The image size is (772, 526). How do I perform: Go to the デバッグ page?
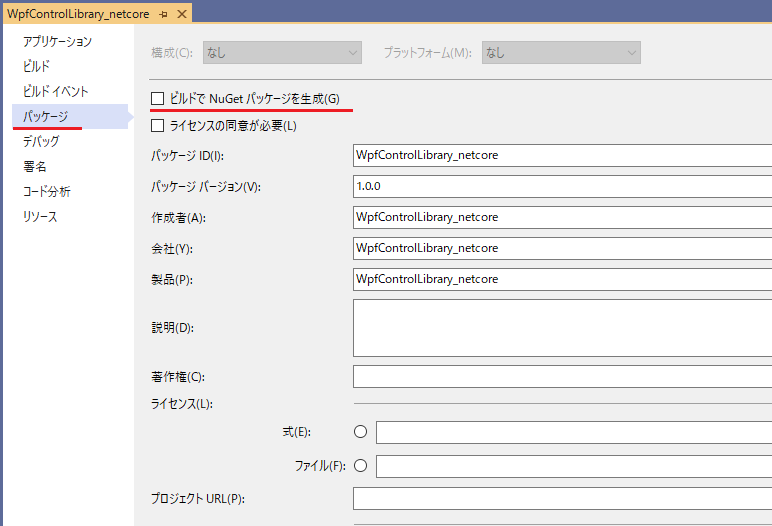click(41, 141)
